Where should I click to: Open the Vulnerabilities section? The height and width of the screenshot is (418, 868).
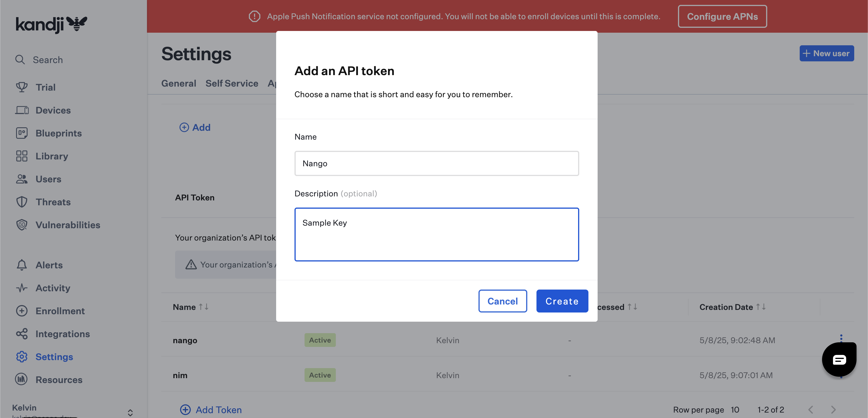pos(68,225)
